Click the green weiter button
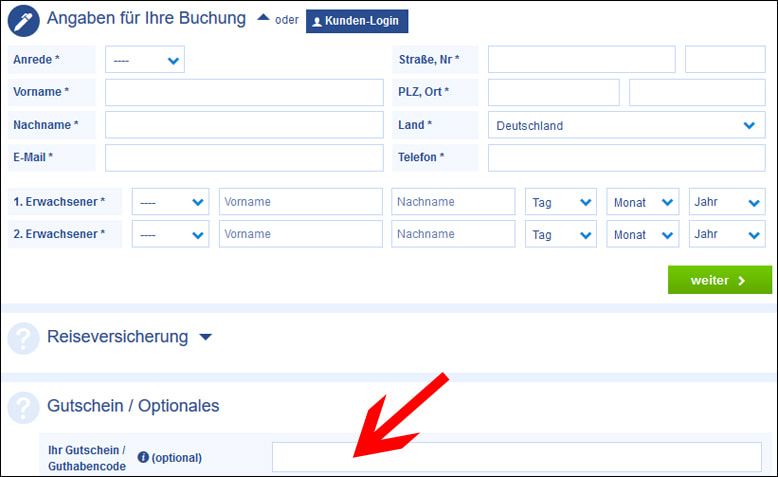This screenshot has height=477, width=778. (x=719, y=280)
